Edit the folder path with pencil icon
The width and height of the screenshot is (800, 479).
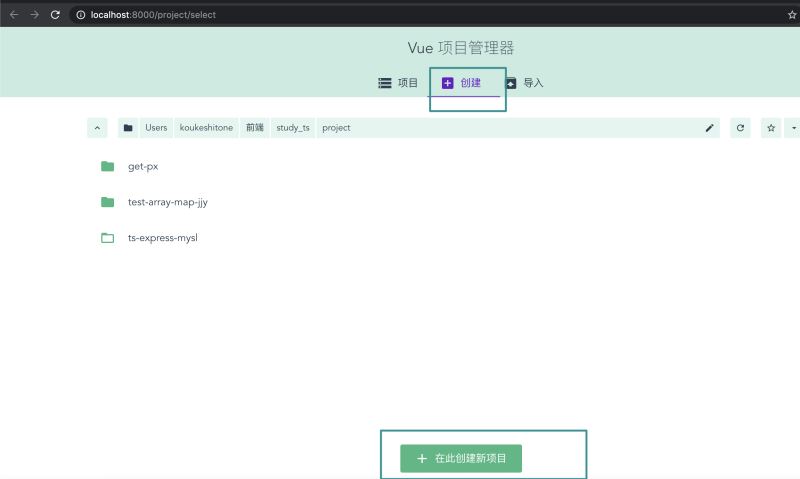click(x=710, y=128)
